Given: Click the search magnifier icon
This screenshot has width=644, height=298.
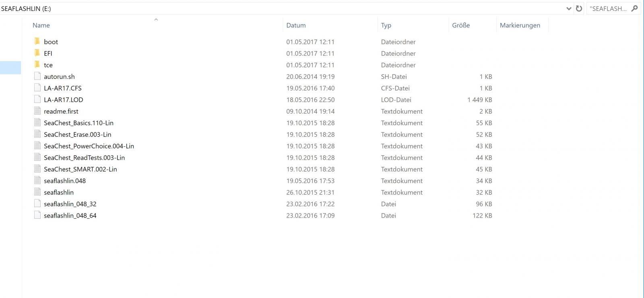Looking at the screenshot, I should 635,8.
